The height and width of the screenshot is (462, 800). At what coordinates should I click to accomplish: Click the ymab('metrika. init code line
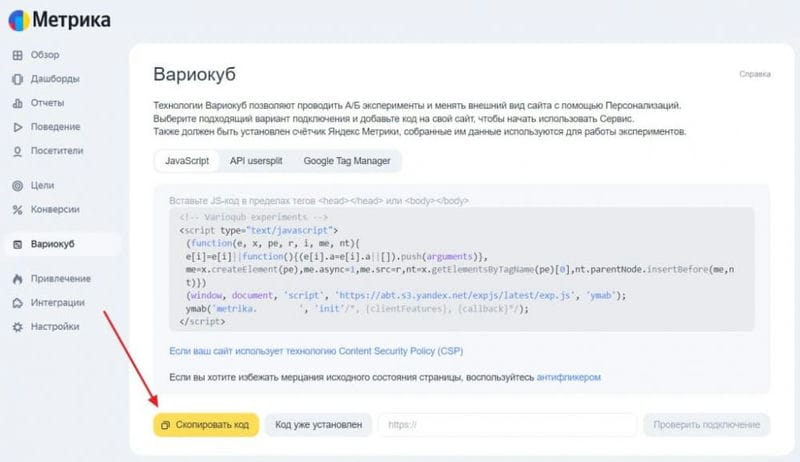coord(357,309)
